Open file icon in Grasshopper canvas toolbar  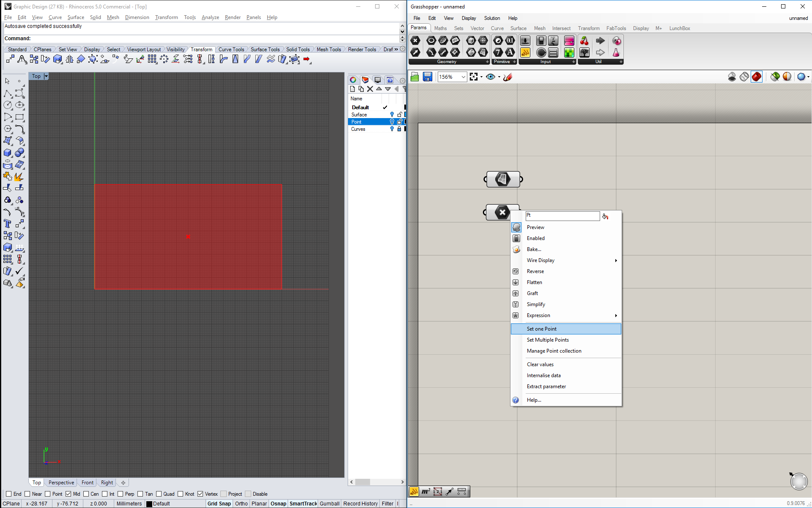pyautogui.click(x=414, y=77)
